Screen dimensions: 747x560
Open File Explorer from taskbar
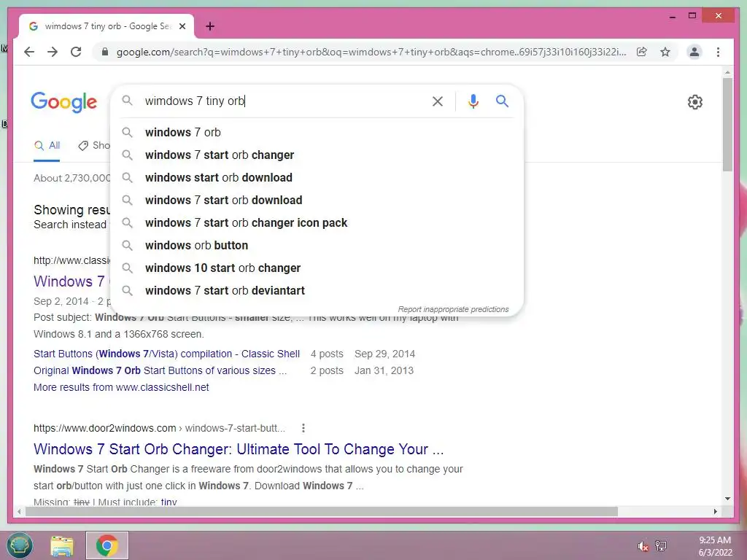[62, 545]
